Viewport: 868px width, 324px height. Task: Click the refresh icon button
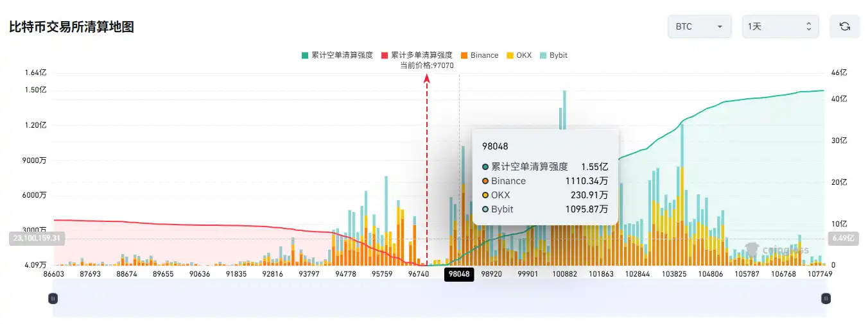[845, 26]
